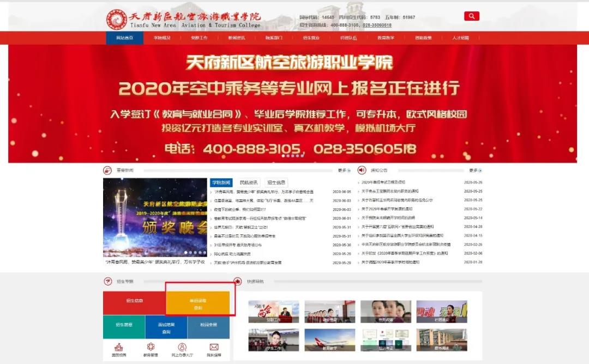Click the 颁奖晚会 news slideshow image
Image resolution: width=589 pixels, height=364 pixels.
[155, 217]
